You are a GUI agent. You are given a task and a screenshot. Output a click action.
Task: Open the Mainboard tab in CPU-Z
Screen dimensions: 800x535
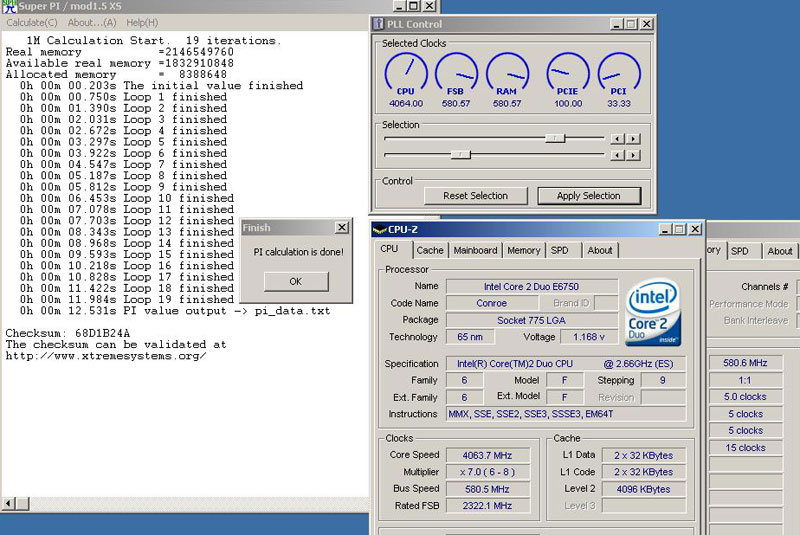coord(475,250)
